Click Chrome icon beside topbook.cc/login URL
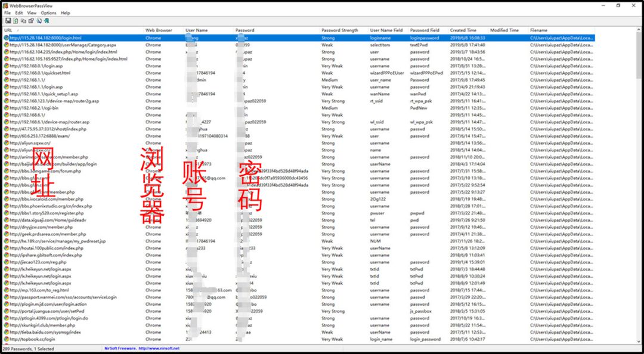Viewport: 644px width, 354px height. click(x=6, y=339)
